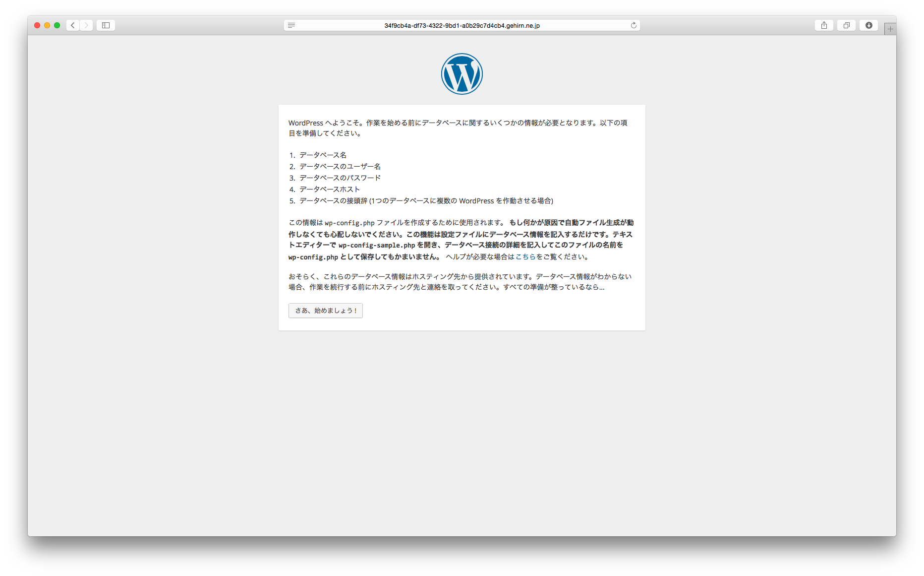Click list item データベースの接頭辞

[426, 201]
